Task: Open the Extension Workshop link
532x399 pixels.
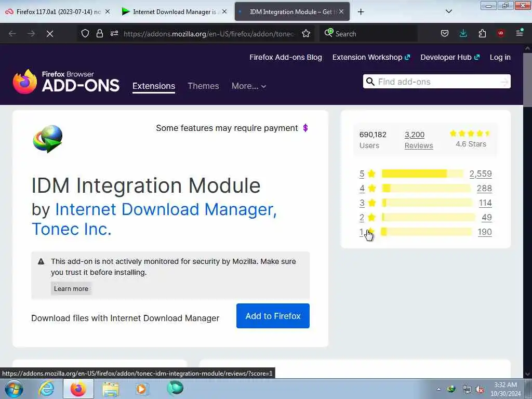Action: point(371,57)
